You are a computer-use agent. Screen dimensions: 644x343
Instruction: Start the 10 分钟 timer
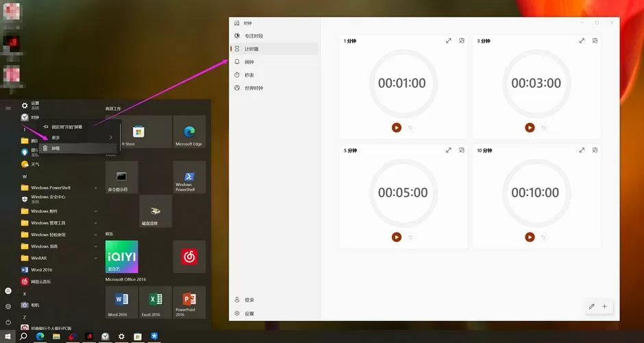click(530, 237)
